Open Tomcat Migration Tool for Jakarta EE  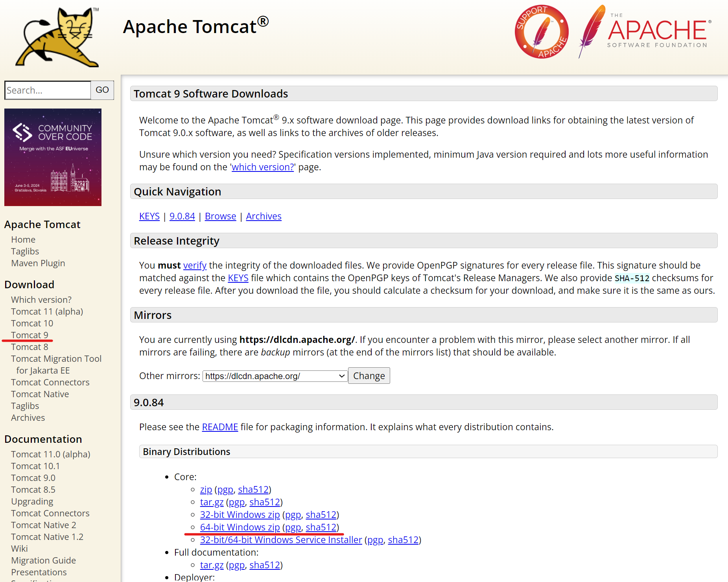(x=56, y=365)
